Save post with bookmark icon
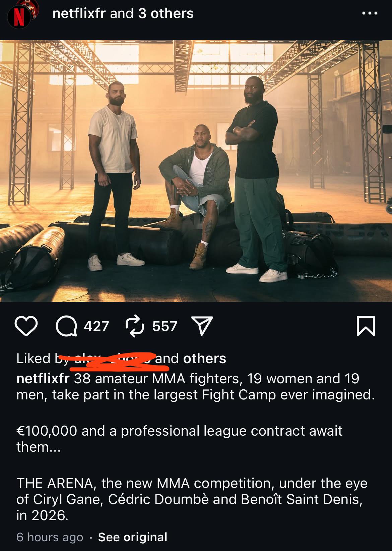Screen dimensions: 392x551 [x=366, y=326]
